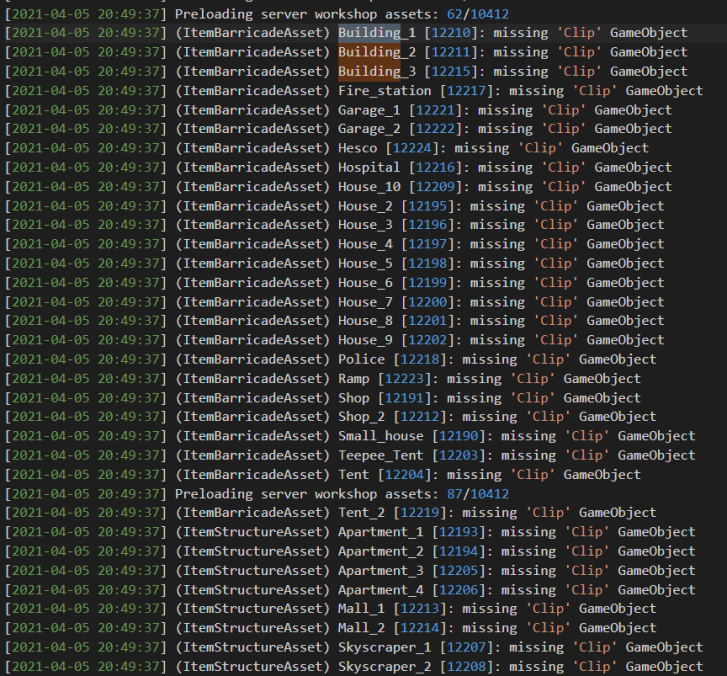Click 'Teepee_Tent' asset name
This screenshot has height=676, width=727.
click(381, 455)
